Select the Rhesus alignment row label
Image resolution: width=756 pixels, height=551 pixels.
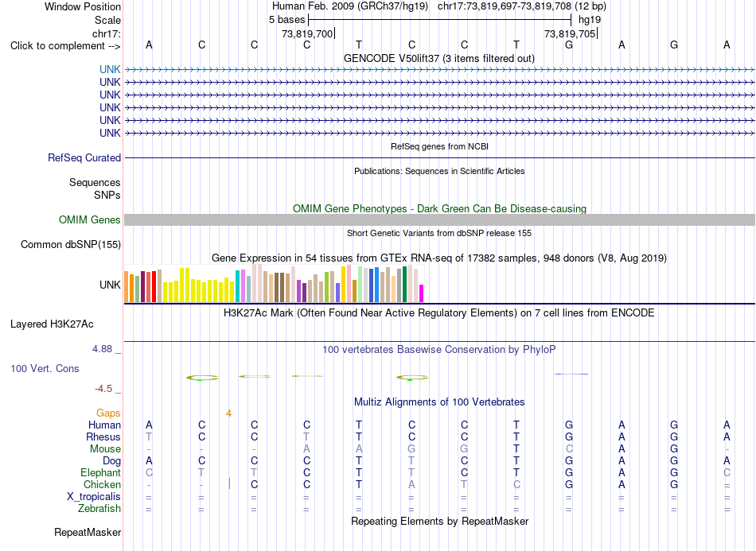[103, 437]
